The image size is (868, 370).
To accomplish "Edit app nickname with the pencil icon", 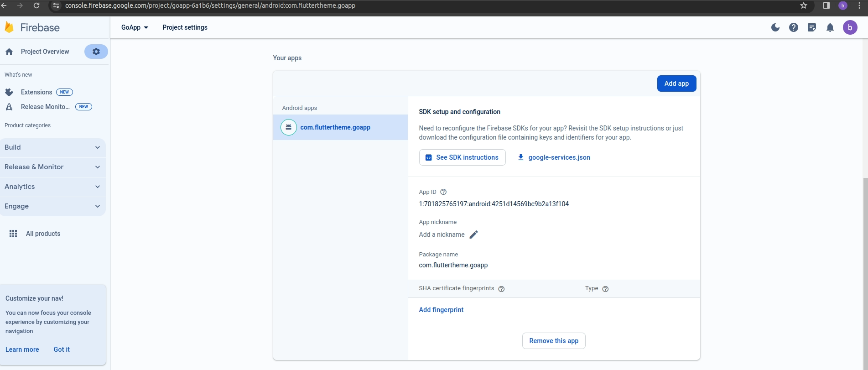I will (473, 235).
